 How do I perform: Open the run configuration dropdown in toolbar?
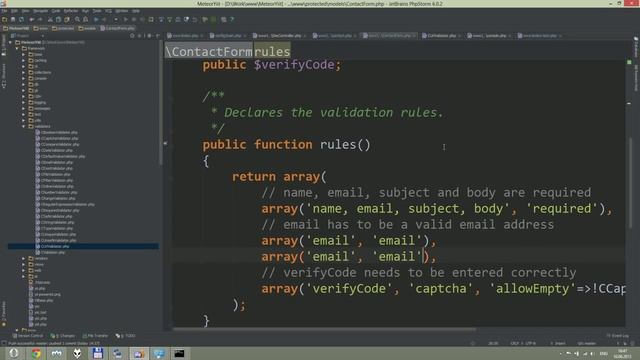tap(116, 19)
